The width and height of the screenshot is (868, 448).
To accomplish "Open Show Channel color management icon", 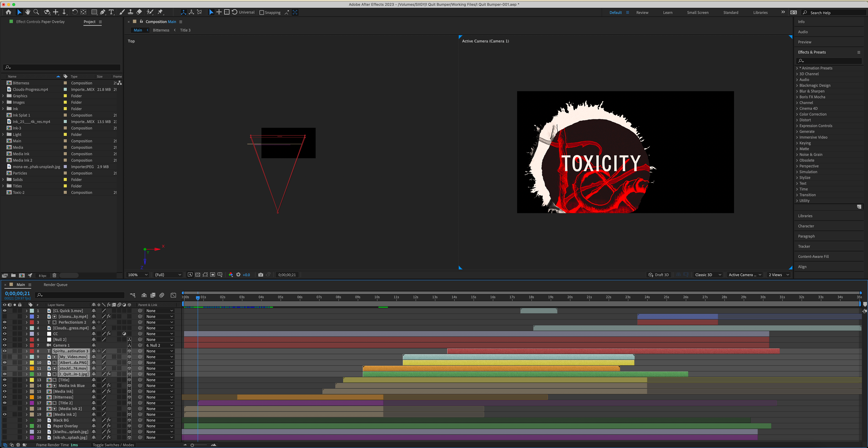I will [231, 275].
